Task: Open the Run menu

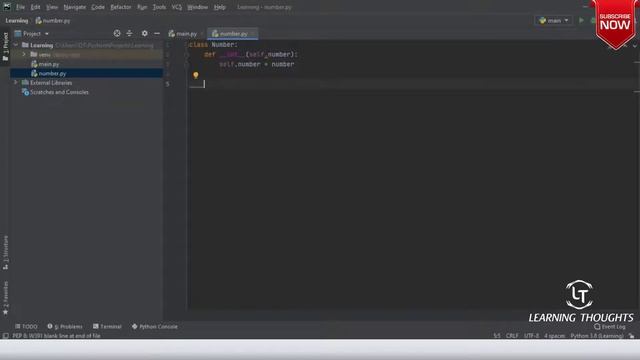Action: click(x=142, y=7)
